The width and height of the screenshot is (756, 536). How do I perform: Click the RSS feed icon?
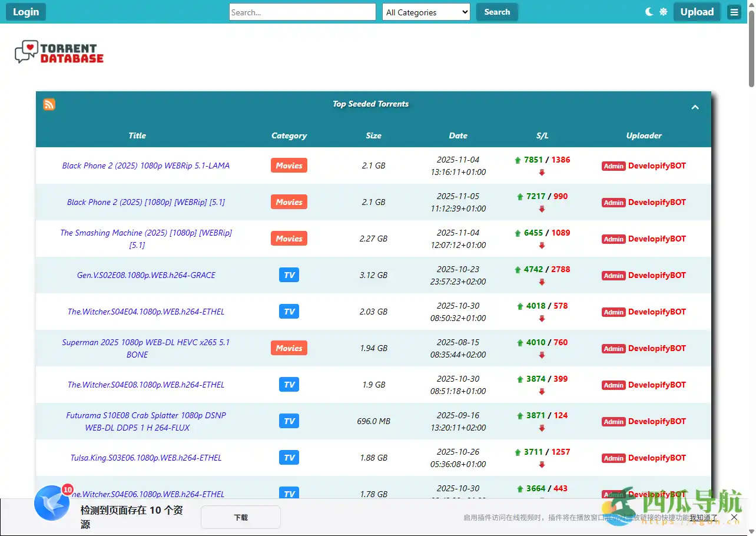click(49, 104)
